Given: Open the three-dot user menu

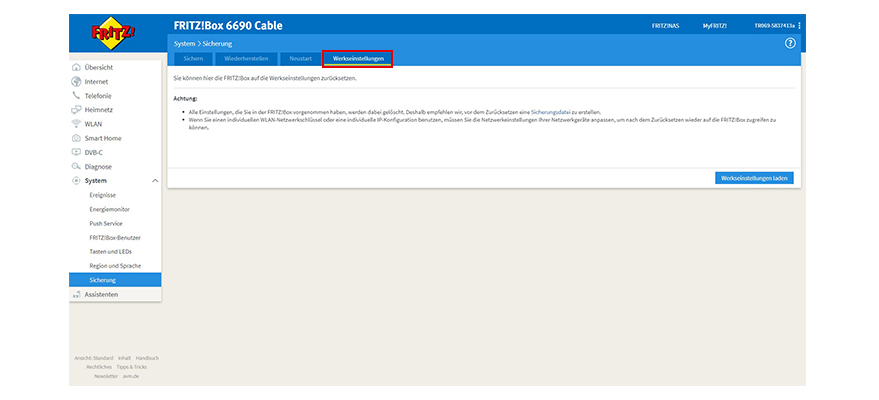Looking at the screenshot, I should (x=799, y=26).
